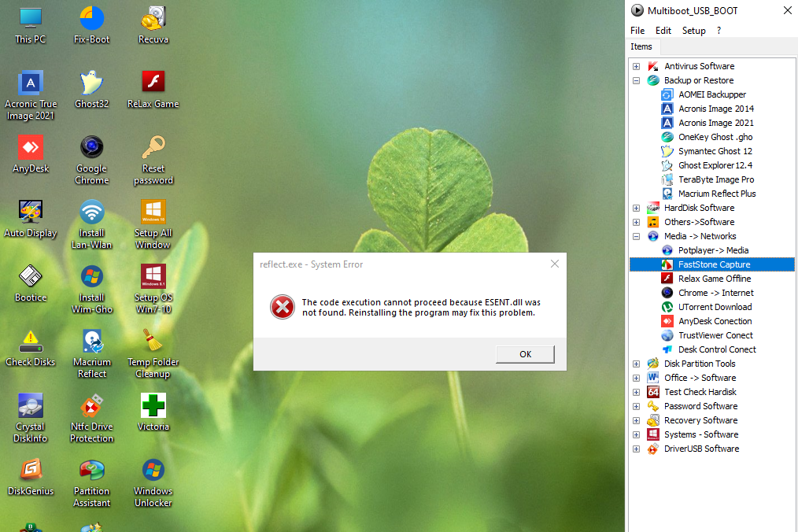Screen dimensions: 798x532
Task: Launch Setup All Window shortcut
Action: point(153,225)
